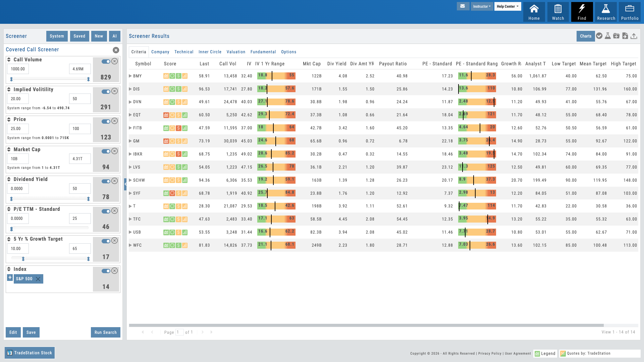Open the Portfolio briefcase icon

[630, 12]
